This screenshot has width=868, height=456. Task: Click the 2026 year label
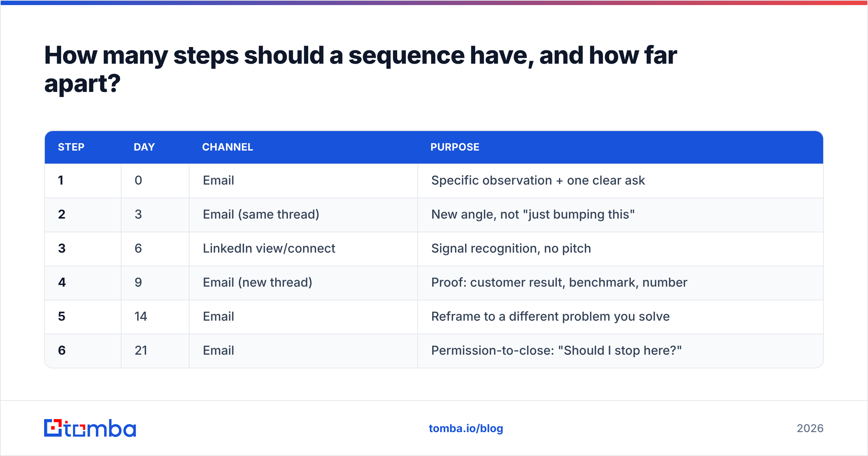[x=810, y=428]
